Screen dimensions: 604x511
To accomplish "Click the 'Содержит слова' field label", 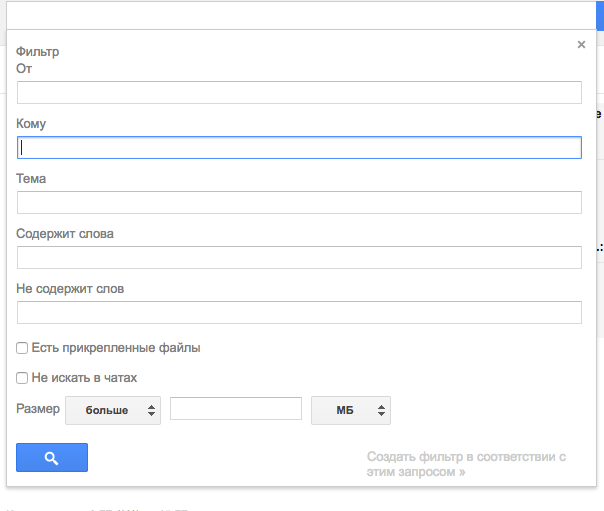I will pos(65,234).
